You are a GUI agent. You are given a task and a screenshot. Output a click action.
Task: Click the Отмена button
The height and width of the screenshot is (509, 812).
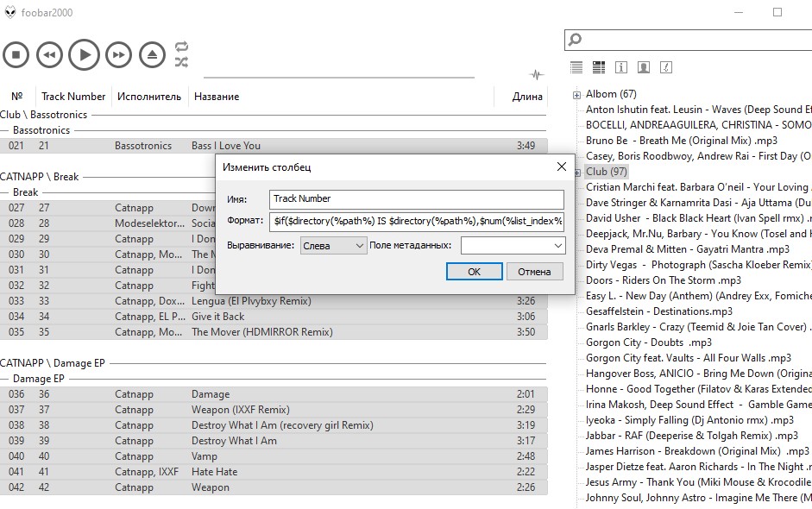534,272
